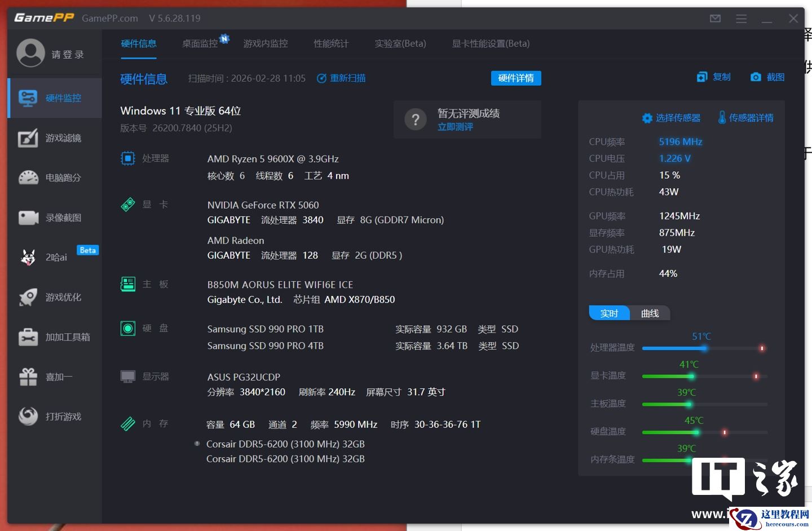Viewport: 812px width, 531px height.
Task: Click the AMD Radeon graphics entry
Action: tap(236, 241)
